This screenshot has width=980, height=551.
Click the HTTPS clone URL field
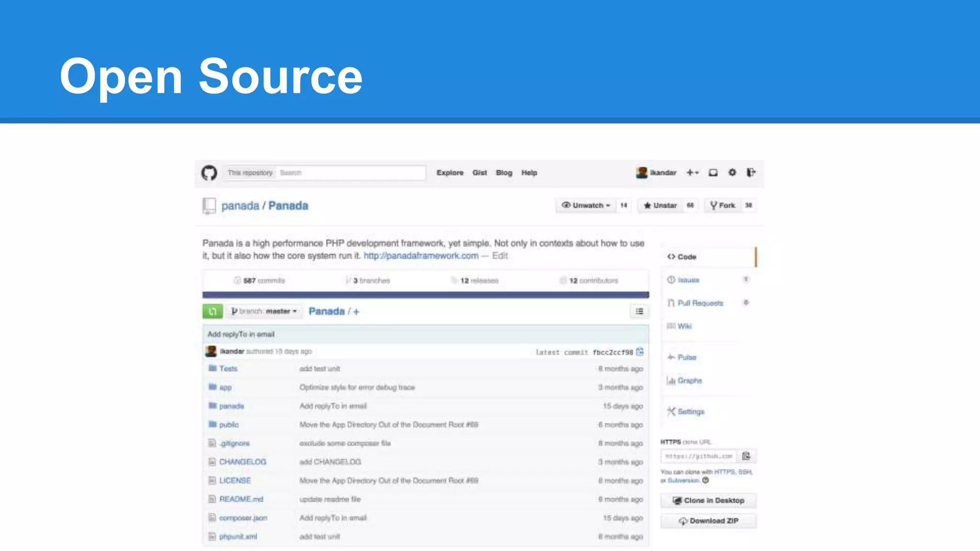[x=699, y=456]
